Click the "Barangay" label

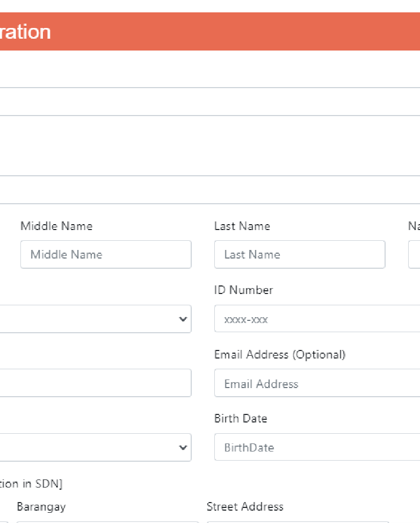tap(41, 507)
